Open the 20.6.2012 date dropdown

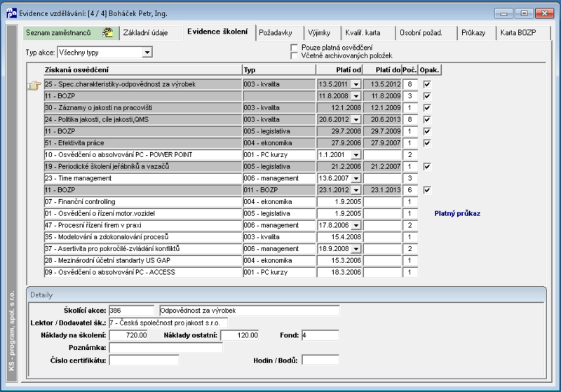(x=356, y=120)
